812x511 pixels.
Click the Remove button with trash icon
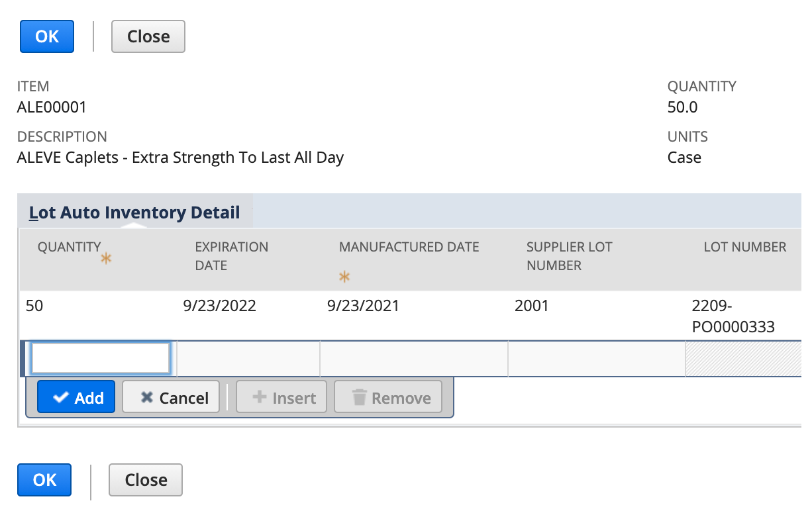pos(388,397)
